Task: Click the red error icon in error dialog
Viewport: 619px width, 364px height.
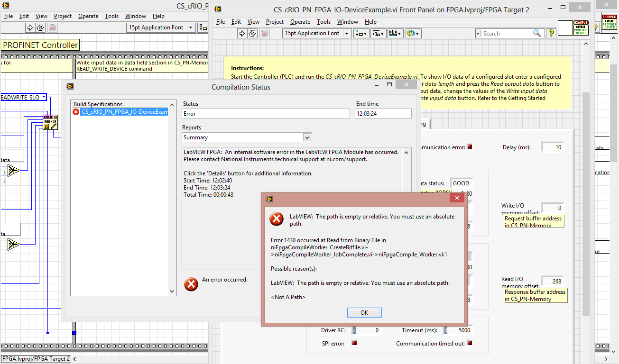Action: pos(276,219)
